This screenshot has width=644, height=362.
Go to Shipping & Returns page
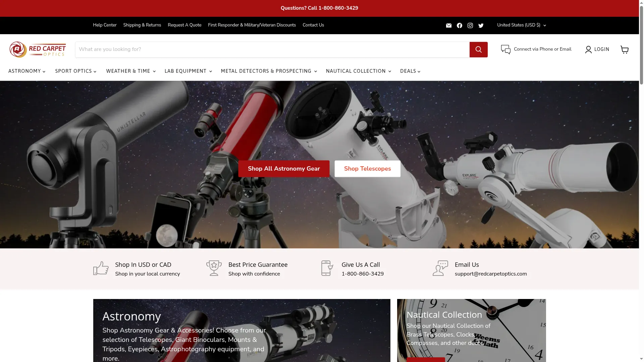(142, 25)
